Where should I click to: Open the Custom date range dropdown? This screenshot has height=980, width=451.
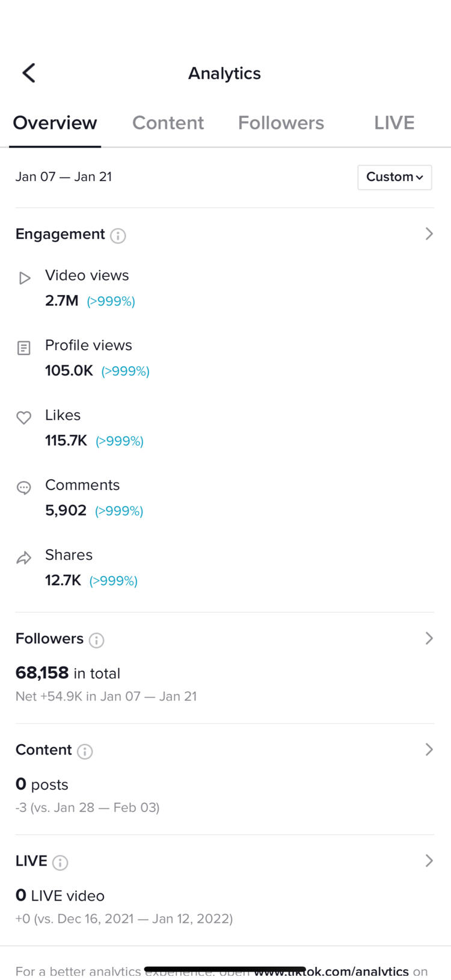(394, 177)
